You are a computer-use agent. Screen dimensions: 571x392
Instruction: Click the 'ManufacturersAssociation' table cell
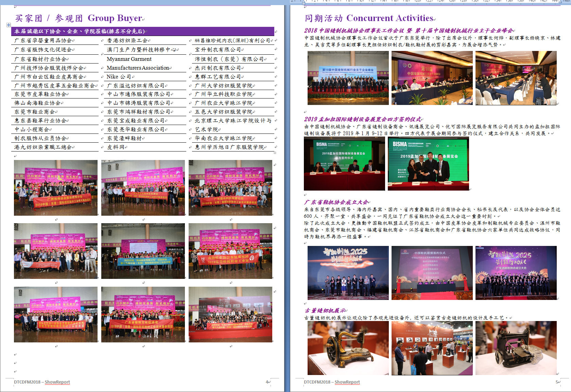click(x=138, y=68)
